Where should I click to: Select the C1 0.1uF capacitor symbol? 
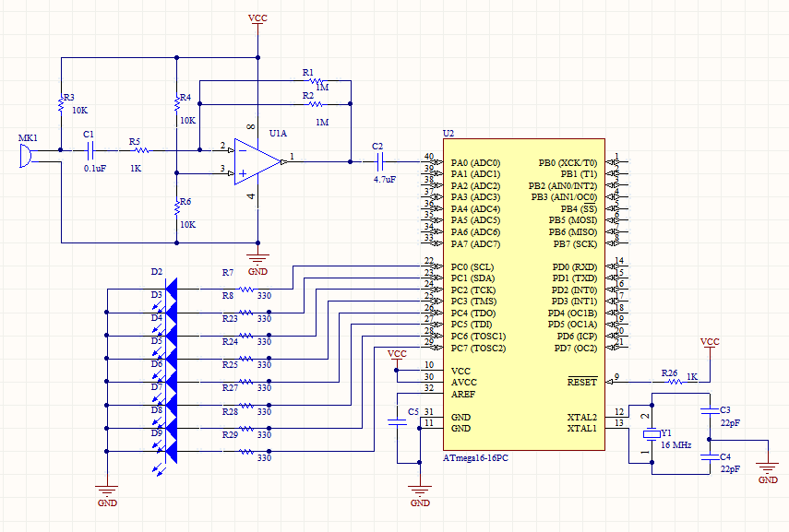coord(90,150)
